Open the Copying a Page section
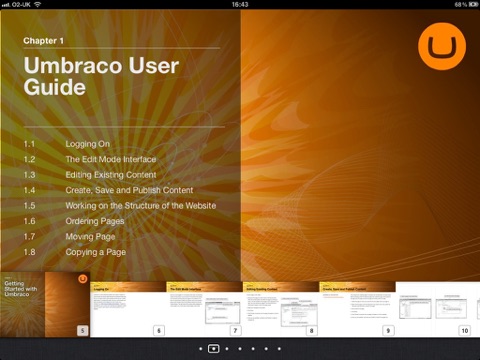Screen dimensions: 480x360 [x=95, y=252]
